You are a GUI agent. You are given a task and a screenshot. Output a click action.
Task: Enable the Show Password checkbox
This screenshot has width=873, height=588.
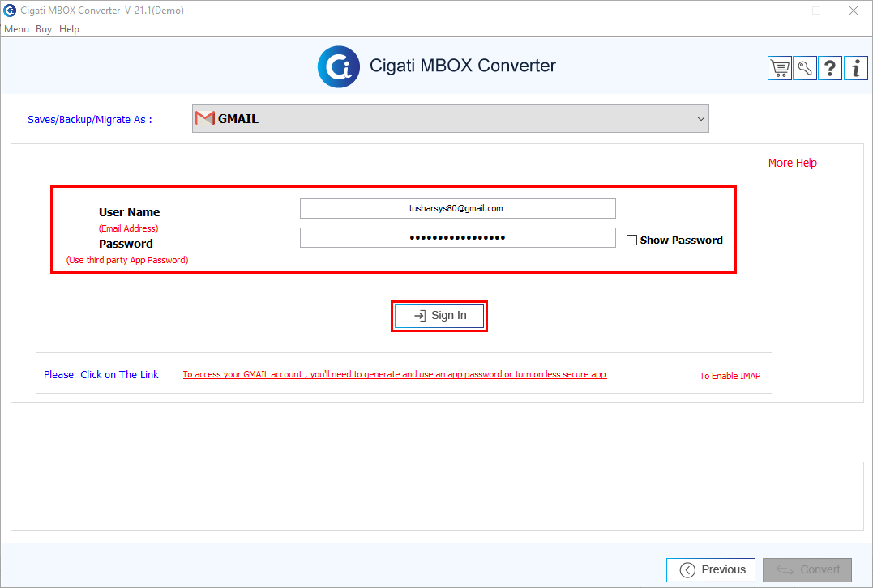tap(631, 241)
